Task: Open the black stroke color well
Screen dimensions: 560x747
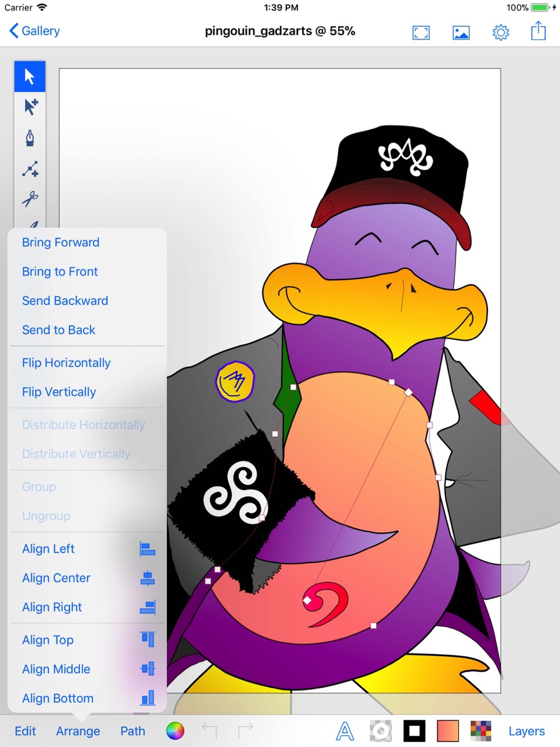Action: pos(414,731)
